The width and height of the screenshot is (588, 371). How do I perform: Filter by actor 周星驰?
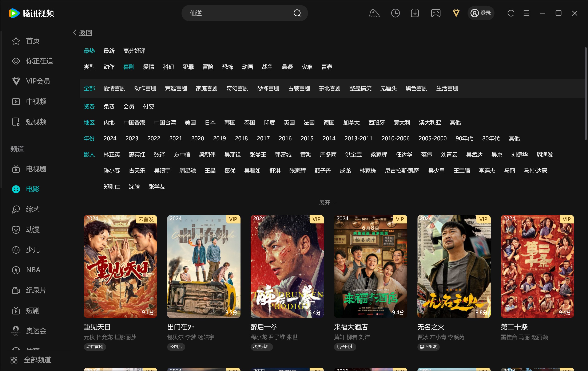point(187,170)
